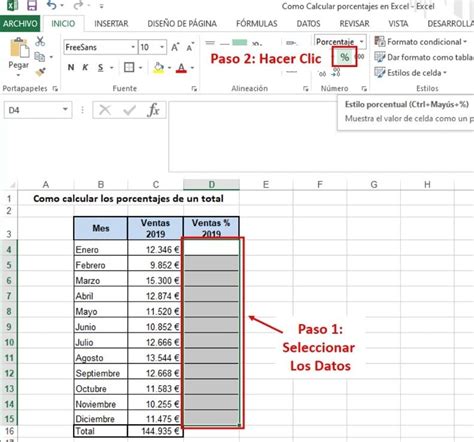Screen dimensions: 474x442
Task: Open the Customize Quick Access Toolbar arrow
Action: pyautogui.click(x=101, y=6)
